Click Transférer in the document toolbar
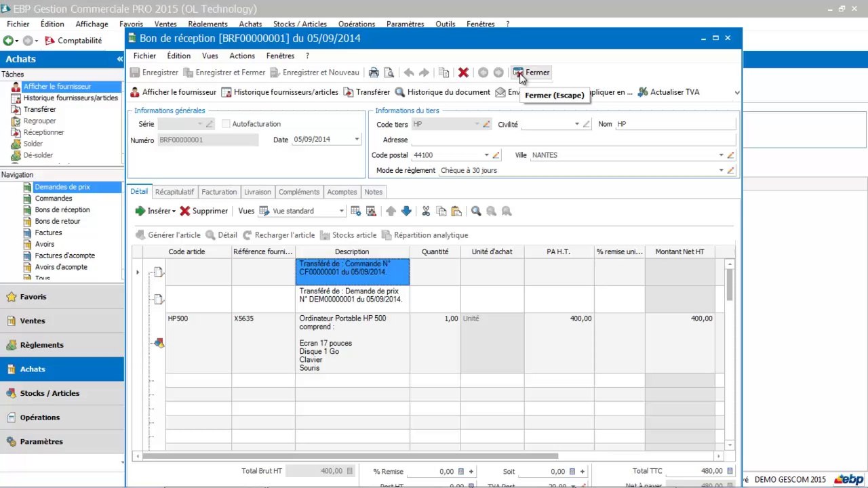The width and height of the screenshot is (868, 488). (x=367, y=92)
